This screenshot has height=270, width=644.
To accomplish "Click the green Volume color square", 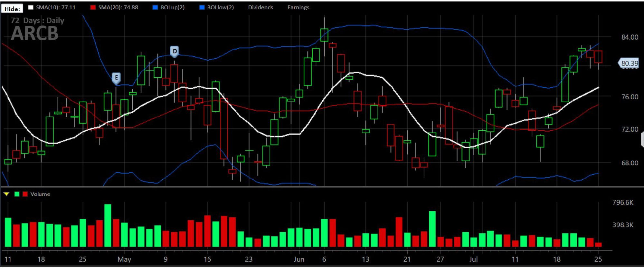I will [17, 194].
